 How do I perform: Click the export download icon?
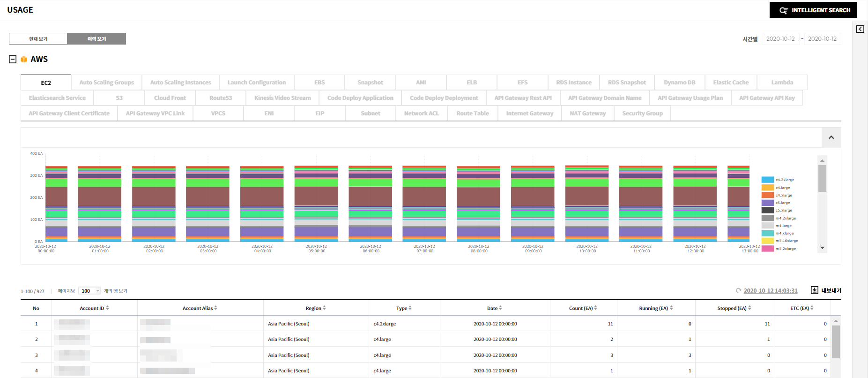(x=815, y=290)
